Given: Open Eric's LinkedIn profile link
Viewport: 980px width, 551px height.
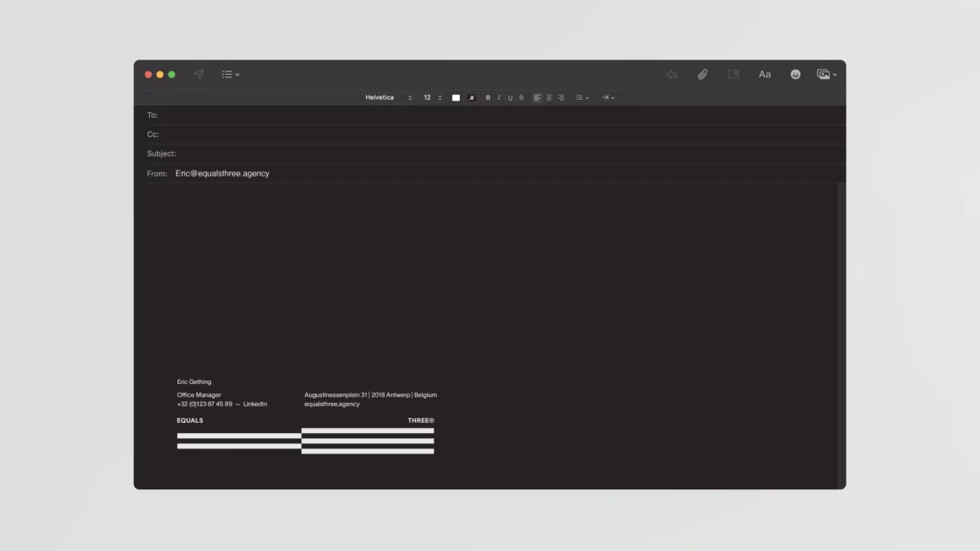Looking at the screenshot, I should (256, 403).
